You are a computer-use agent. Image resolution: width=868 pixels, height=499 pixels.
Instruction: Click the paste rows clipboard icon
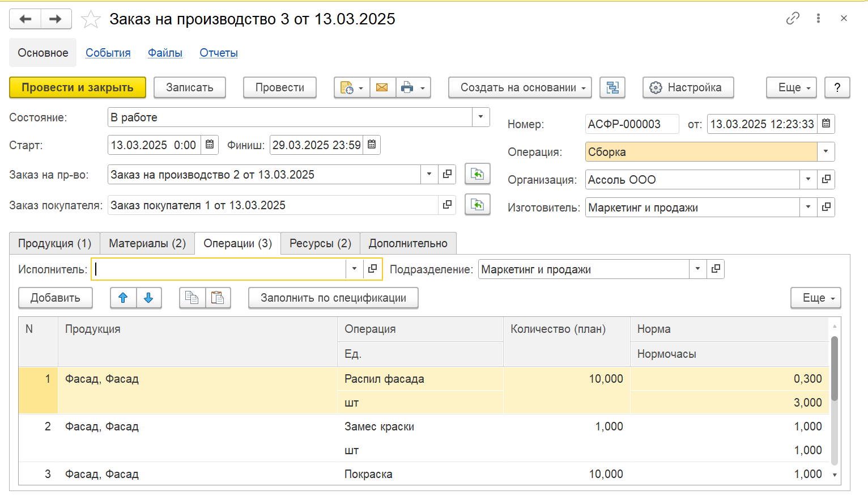coord(218,298)
